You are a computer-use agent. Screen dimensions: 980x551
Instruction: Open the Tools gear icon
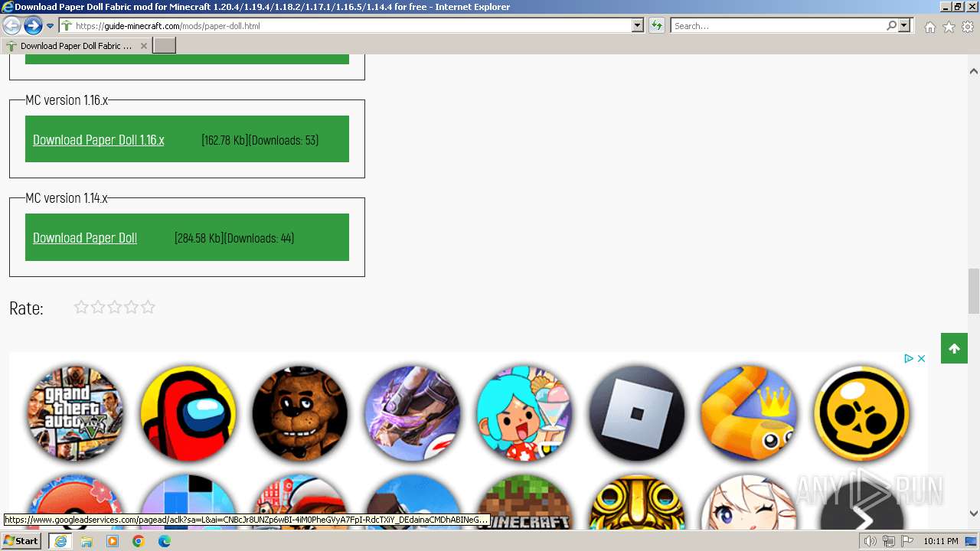(968, 27)
